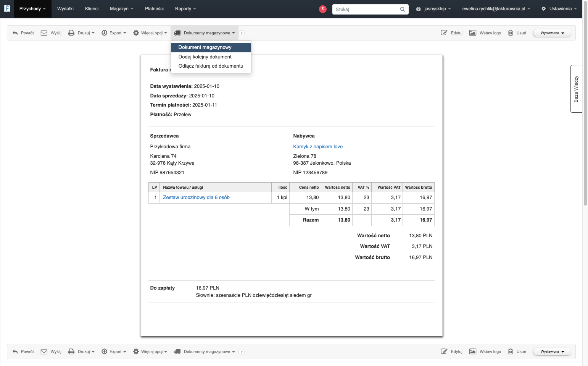Go to Wydatki in navigation bar
This screenshot has height=366, width=588.
coord(65,9)
